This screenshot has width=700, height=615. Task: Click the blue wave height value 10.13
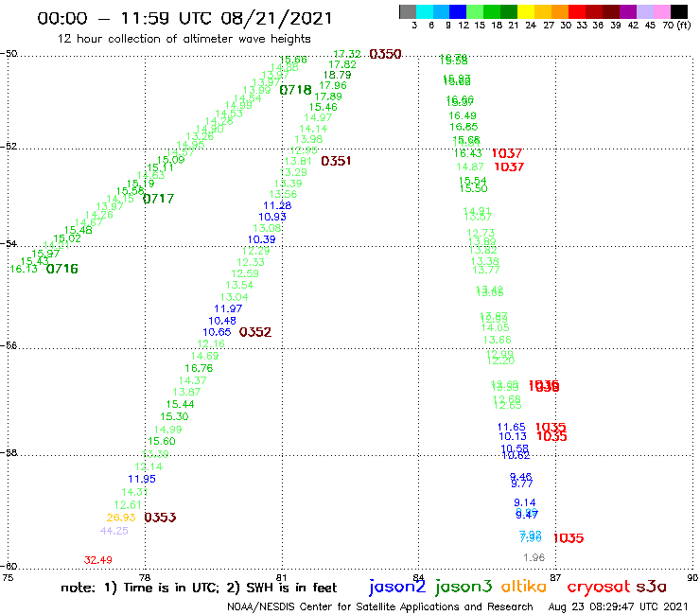point(513,436)
